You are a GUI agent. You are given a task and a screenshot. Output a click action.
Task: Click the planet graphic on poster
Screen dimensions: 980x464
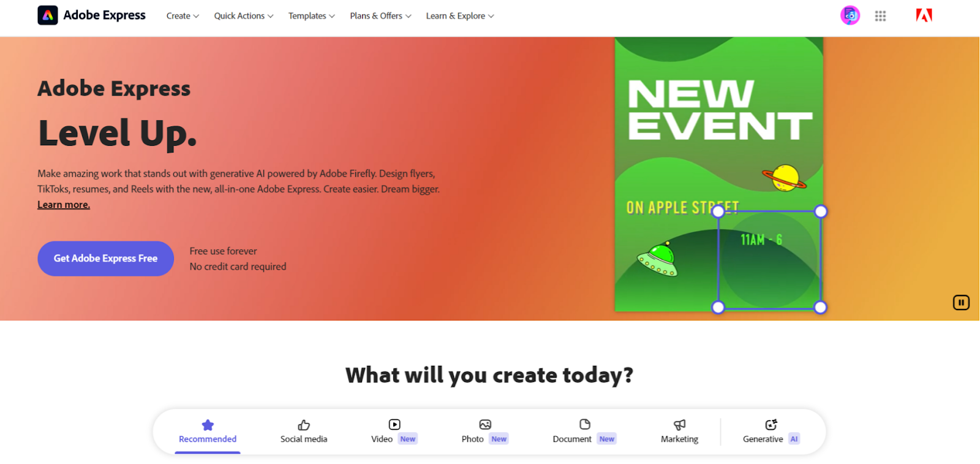(785, 178)
